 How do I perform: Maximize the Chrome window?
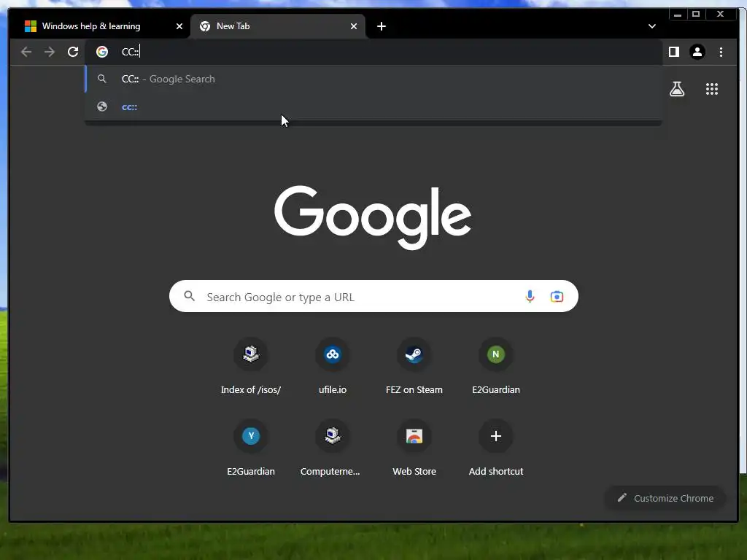click(x=695, y=15)
